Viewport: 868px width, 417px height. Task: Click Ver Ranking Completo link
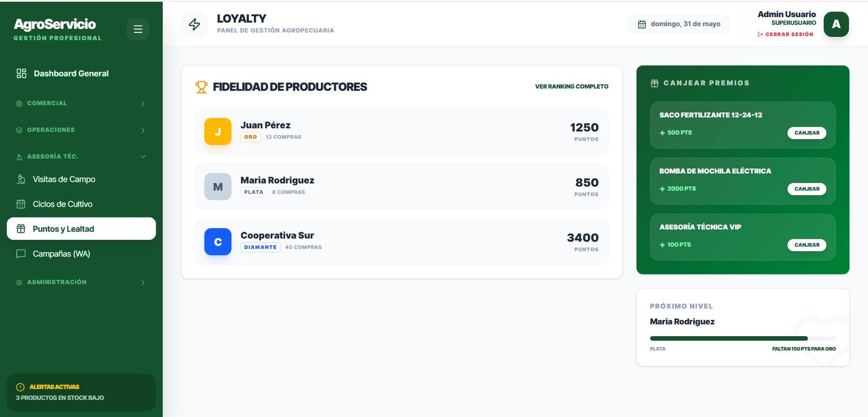tap(572, 87)
